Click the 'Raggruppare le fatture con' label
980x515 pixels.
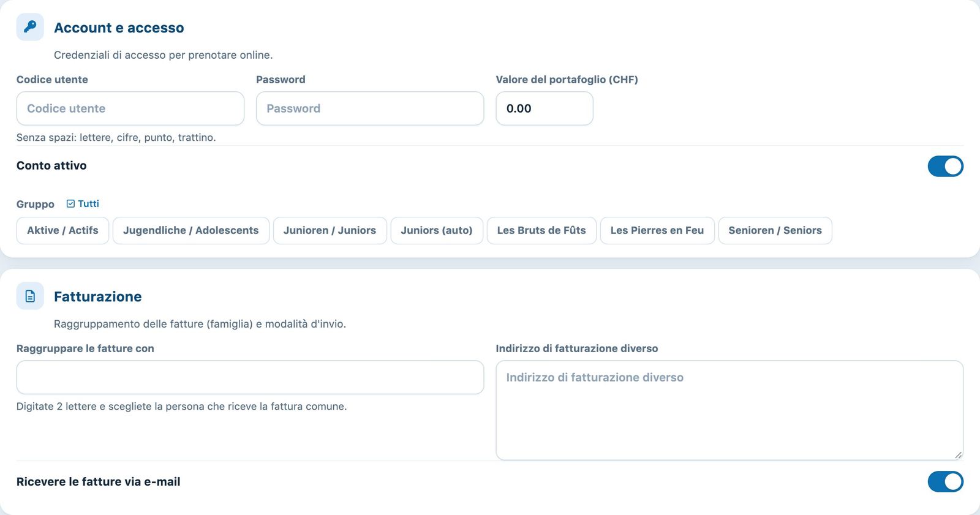[85, 348]
